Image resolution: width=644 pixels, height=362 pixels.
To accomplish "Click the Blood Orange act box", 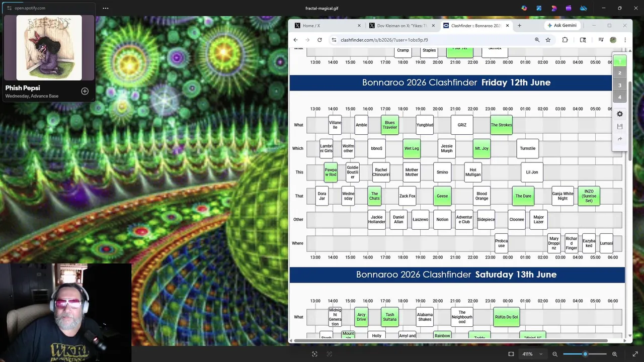I will pyautogui.click(x=481, y=196).
